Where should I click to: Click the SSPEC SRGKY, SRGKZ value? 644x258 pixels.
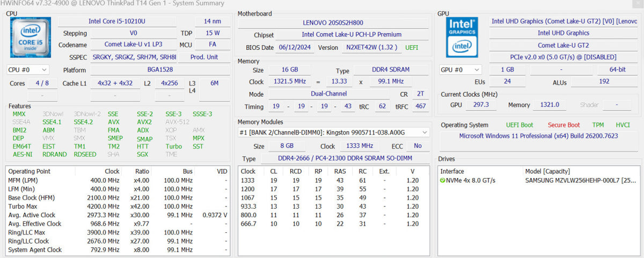(x=133, y=57)
